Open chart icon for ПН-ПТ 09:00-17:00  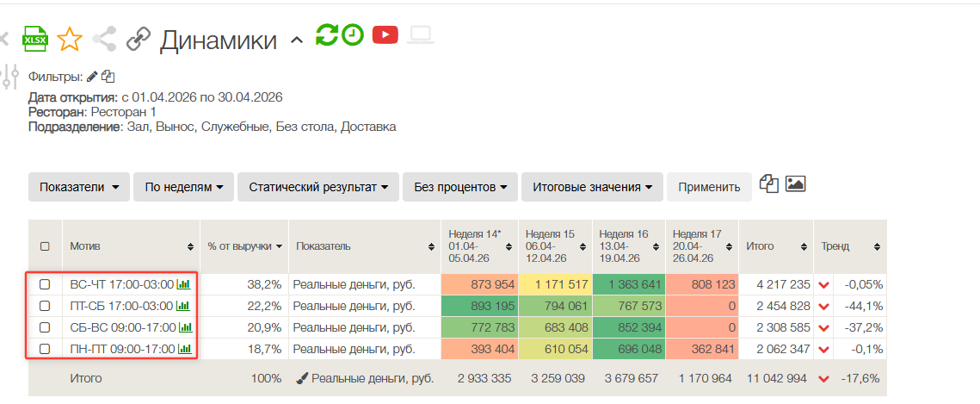pos(185,349)
